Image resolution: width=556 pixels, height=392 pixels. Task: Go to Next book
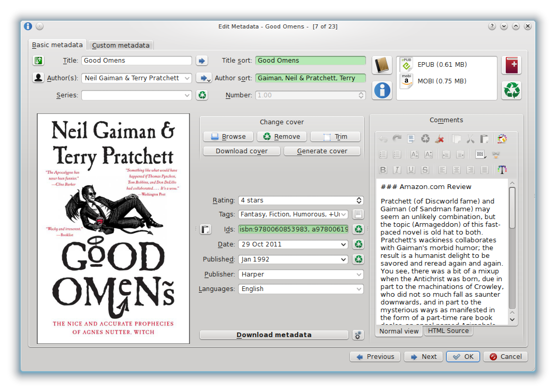click(425, 356)
